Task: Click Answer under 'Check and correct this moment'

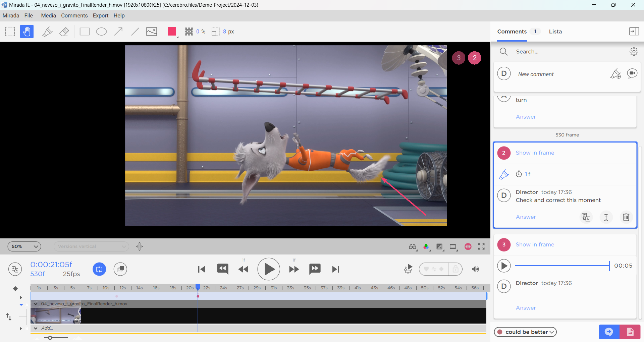Action: (526, 217)
